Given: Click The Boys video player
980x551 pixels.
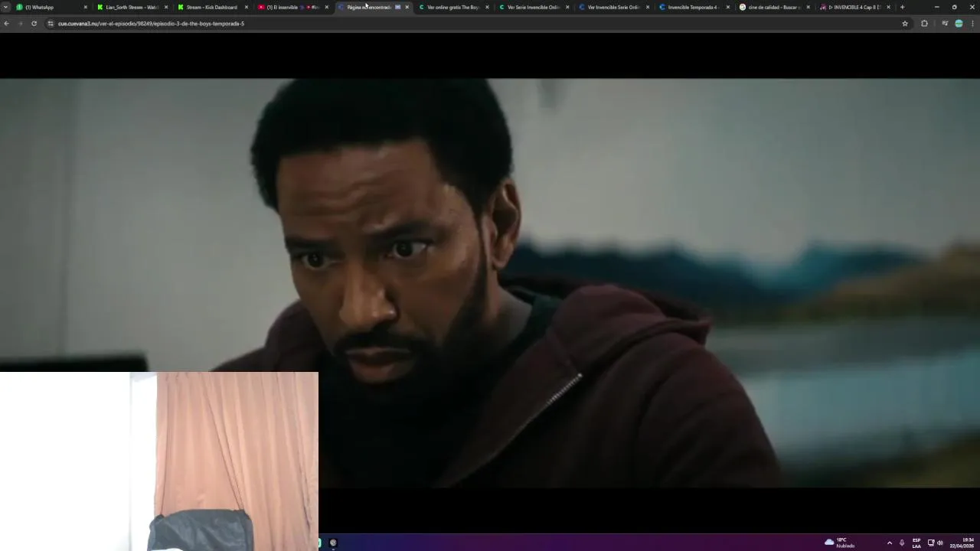Looking at the screenshot, I should coord(490,283).
